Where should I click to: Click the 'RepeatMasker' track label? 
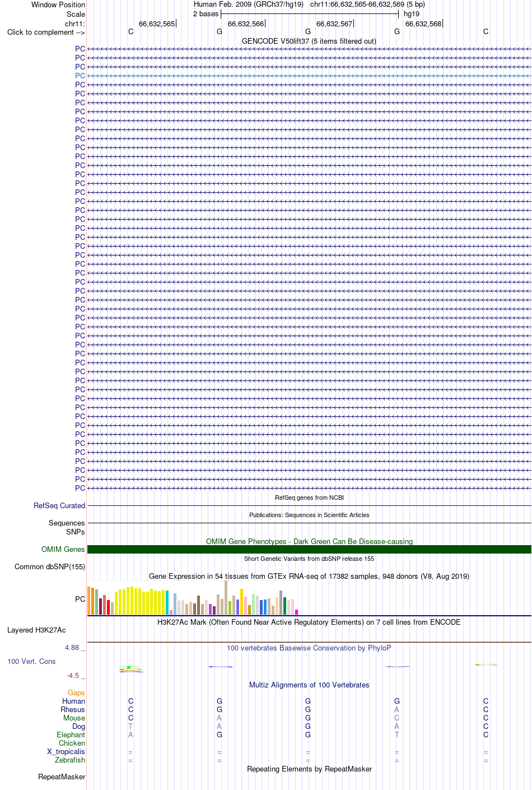pyautogui.click(x=62, y=777)
